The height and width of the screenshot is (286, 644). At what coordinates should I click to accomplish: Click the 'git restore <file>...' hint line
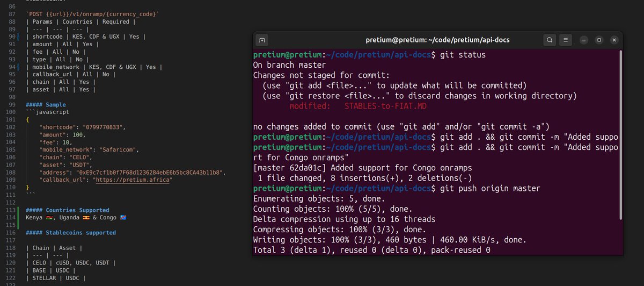point(419,96)
